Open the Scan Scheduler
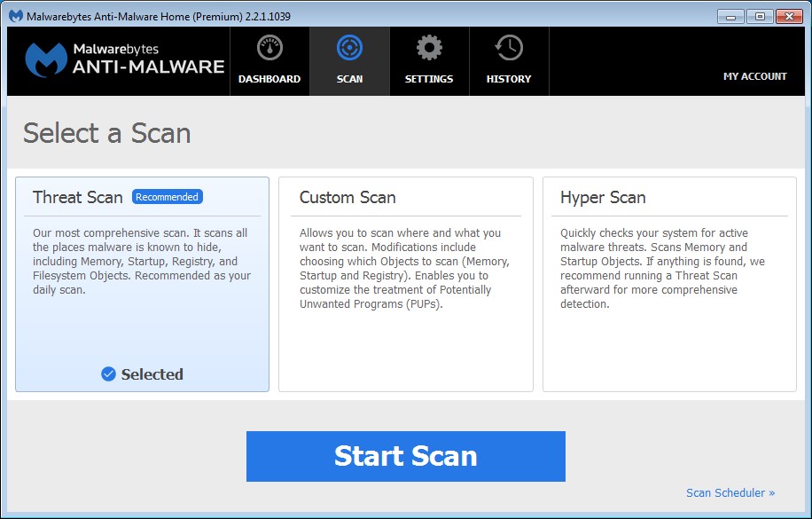 pyautogui.click(x=729, y=492)
